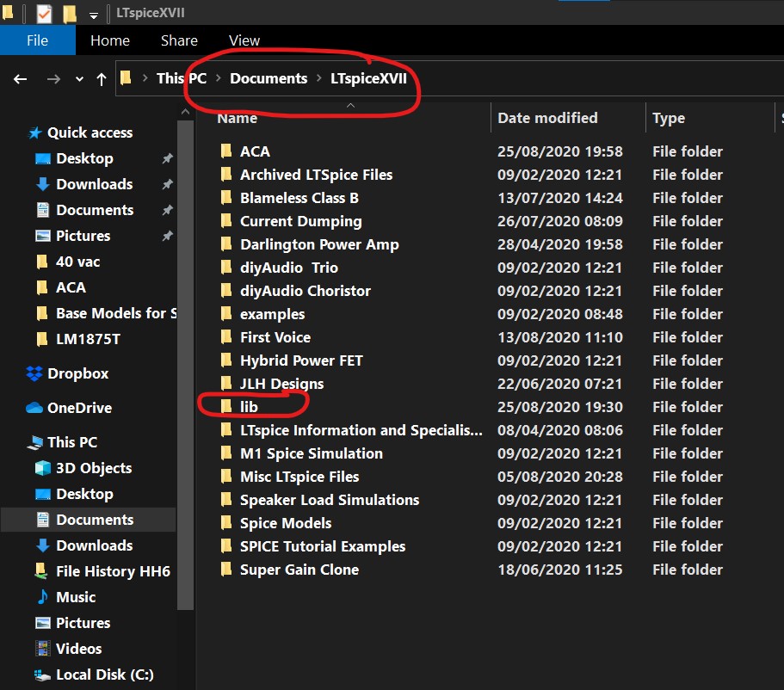Select the lib folder
Viewport: 784px width, 690px height.
click(x=239, y=407)
